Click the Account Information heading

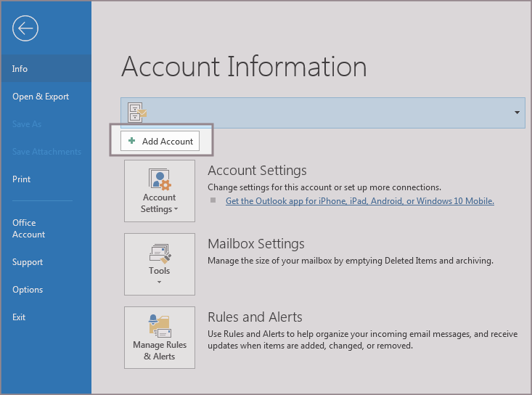click(244, 67)
